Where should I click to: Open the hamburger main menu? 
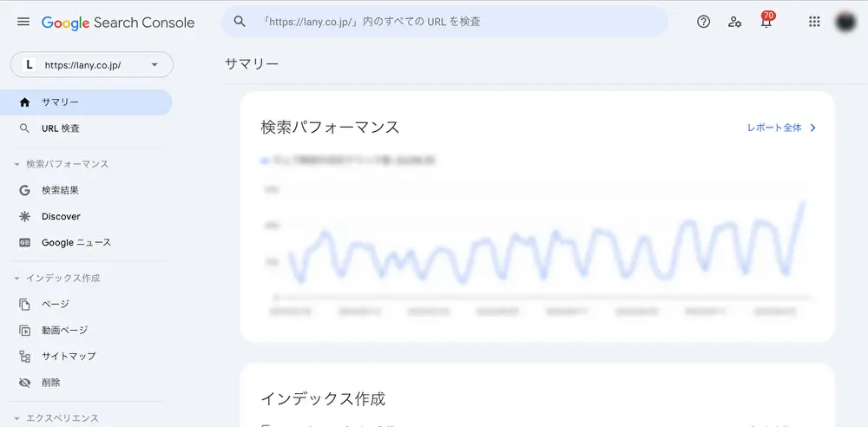23,22
